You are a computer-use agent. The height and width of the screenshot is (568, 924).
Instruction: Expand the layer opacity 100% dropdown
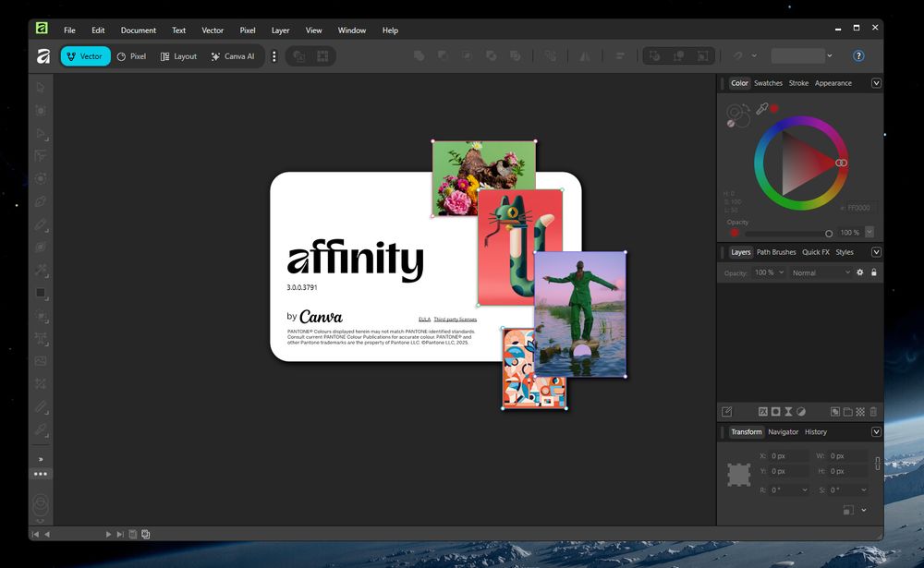(x=781, y=273)
